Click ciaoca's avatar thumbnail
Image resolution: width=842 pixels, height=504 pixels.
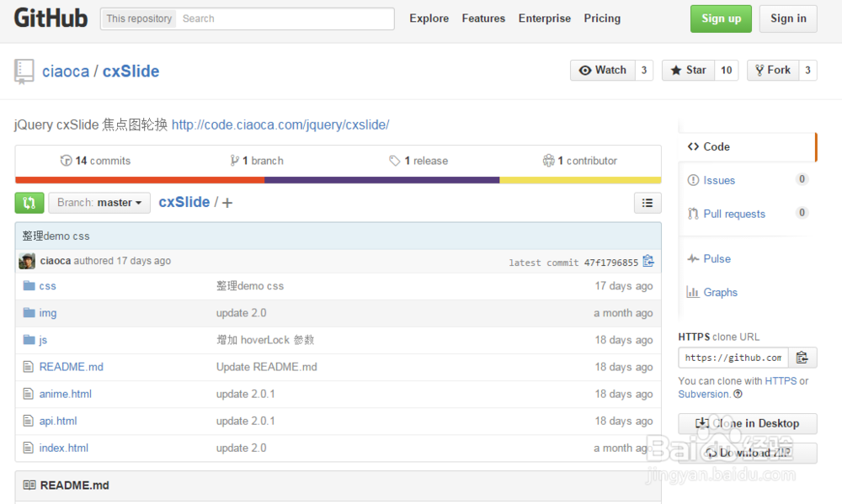pos(27,261)
